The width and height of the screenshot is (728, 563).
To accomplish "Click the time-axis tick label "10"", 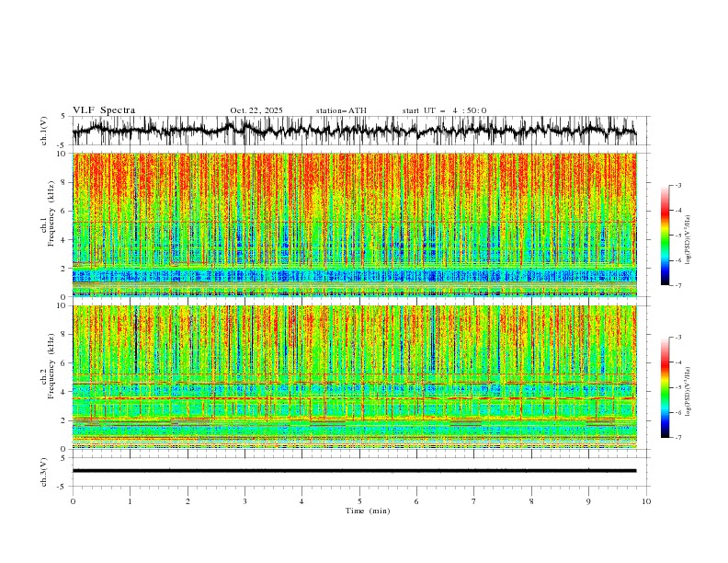I will tap(646, 501).
